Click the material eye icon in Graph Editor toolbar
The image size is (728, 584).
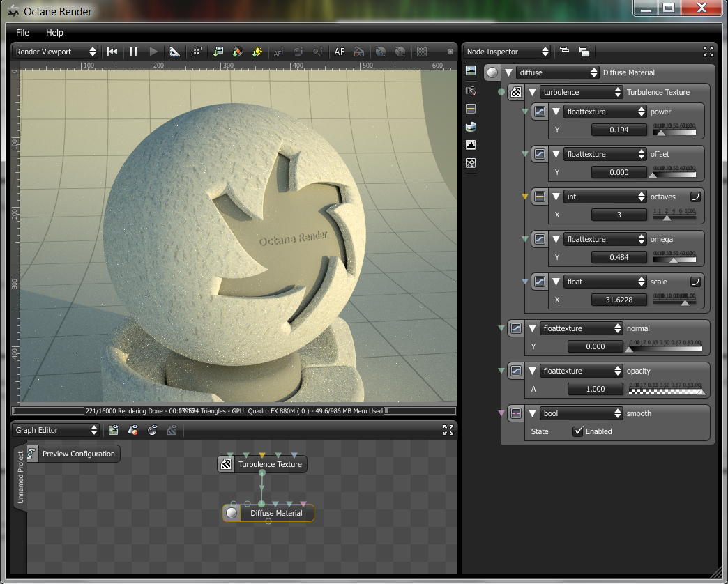pyautogui.click(x=132, y=430)
